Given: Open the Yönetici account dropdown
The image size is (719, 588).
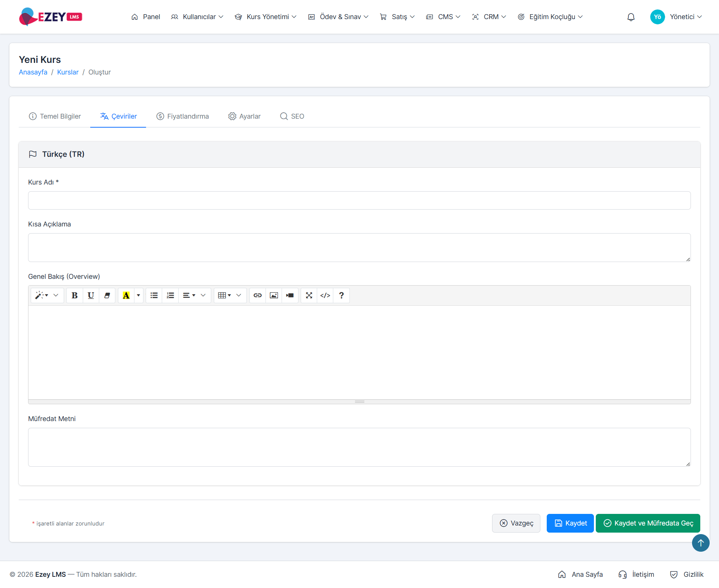Looking at the screenshot, I should 686,17.
